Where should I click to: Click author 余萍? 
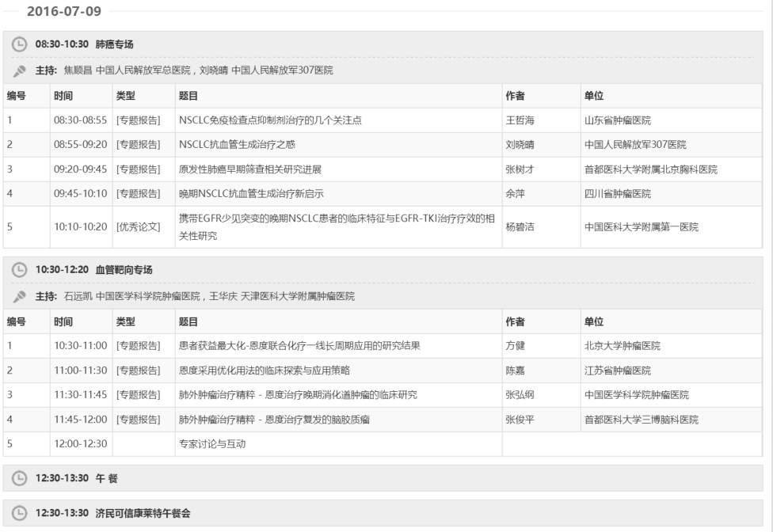[x=515, y=194]
